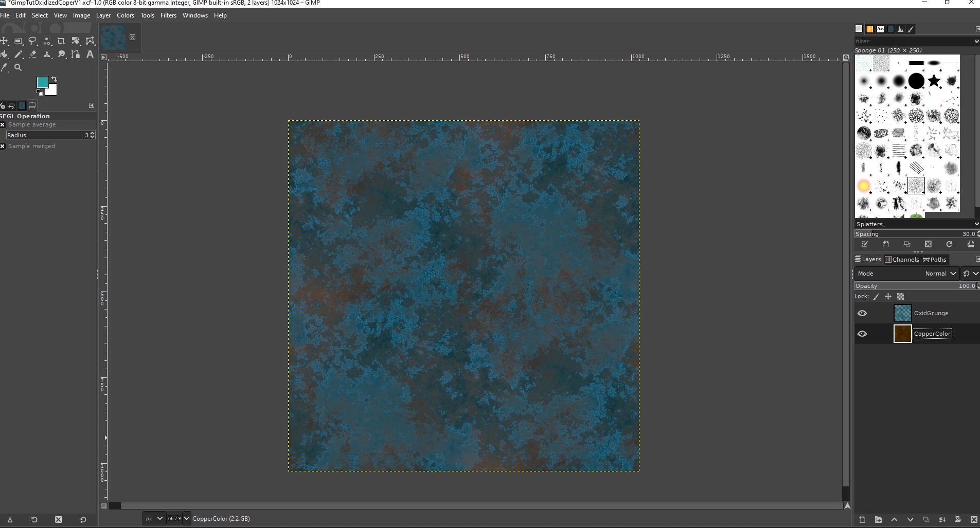Select the Eraser tool
The image size is (980, 528).
coord(32,54)
